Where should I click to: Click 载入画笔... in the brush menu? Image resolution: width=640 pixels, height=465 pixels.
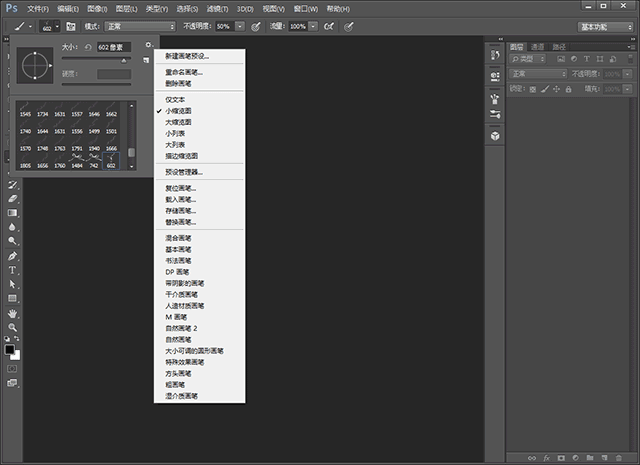click(x=180, y=199)
